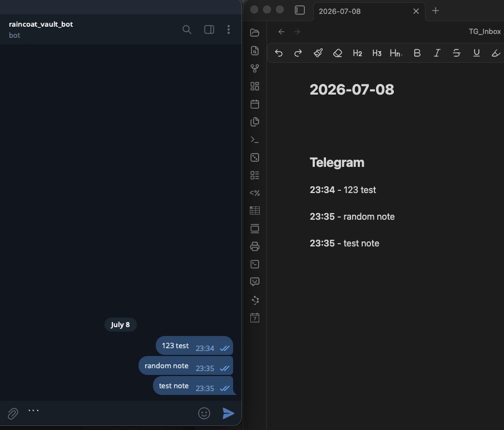Click the table icon in ribbon
Viewport: 504px width, 430px height.
click(x=255, y=211)
